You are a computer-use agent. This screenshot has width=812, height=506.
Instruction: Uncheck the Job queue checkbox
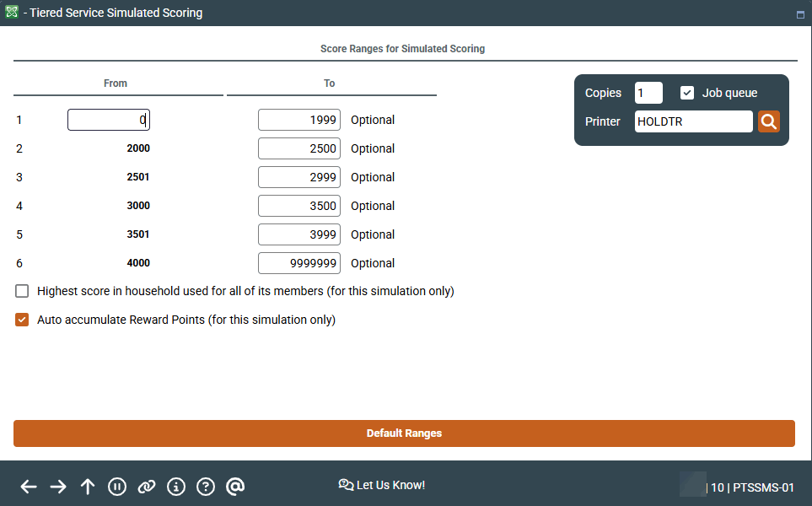(x=687, y=93)
